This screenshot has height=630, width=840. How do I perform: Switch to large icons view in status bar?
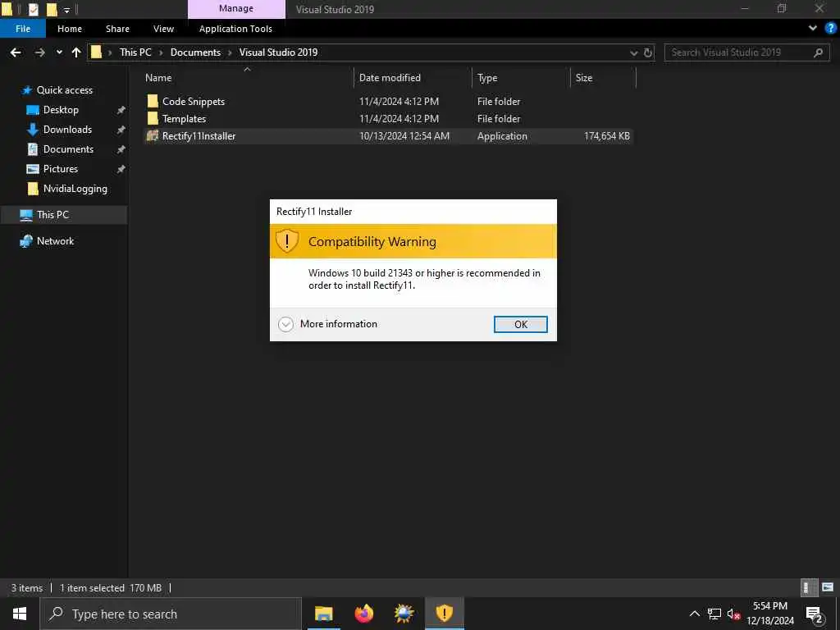coord(828,587)
